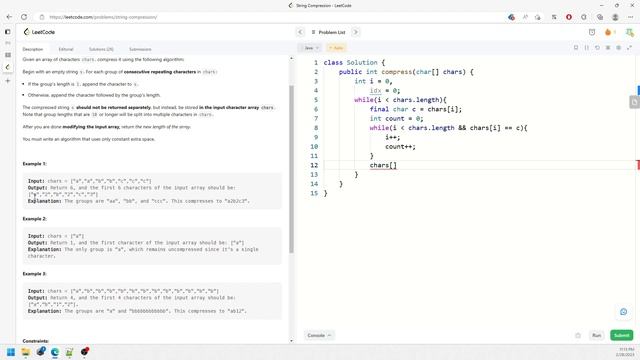
Task: Click the format code braces icon
Action: (587, 48)
